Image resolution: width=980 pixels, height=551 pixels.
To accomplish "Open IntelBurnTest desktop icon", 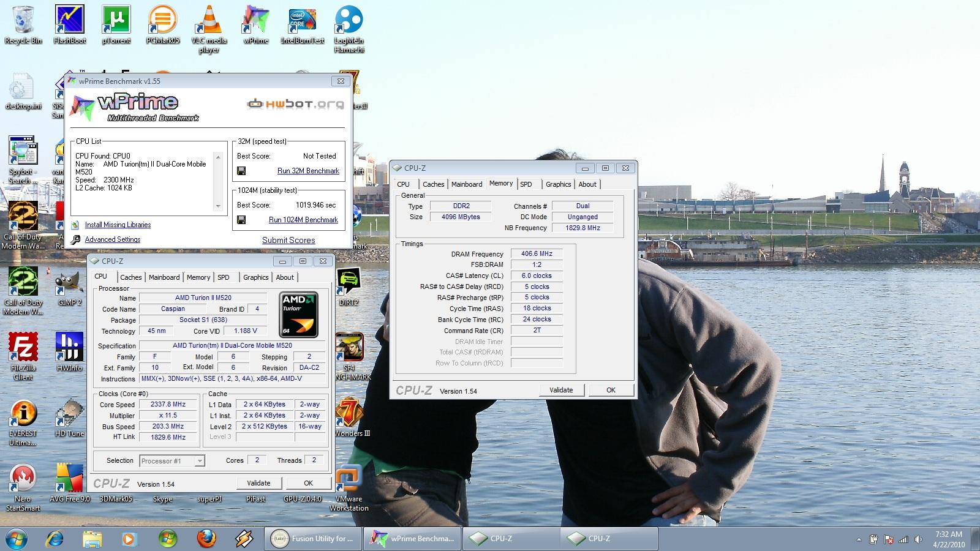I will (x=302, y=24).
